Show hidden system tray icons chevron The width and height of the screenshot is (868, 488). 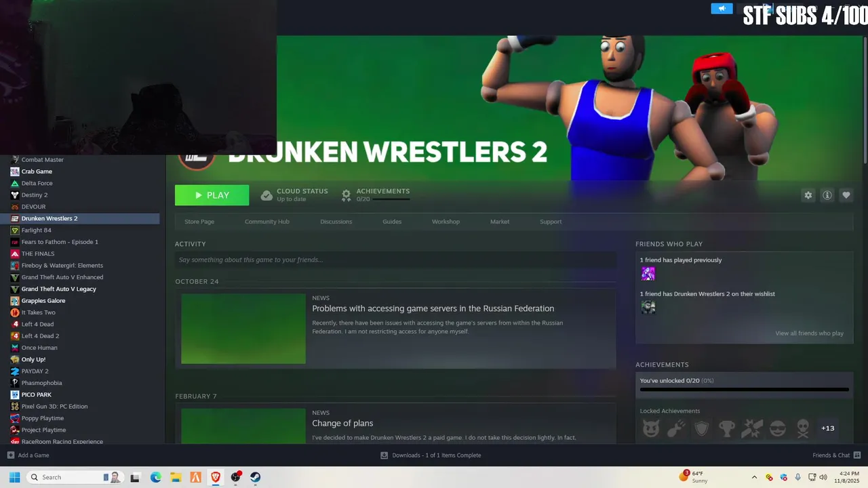(x=754, y=477)
